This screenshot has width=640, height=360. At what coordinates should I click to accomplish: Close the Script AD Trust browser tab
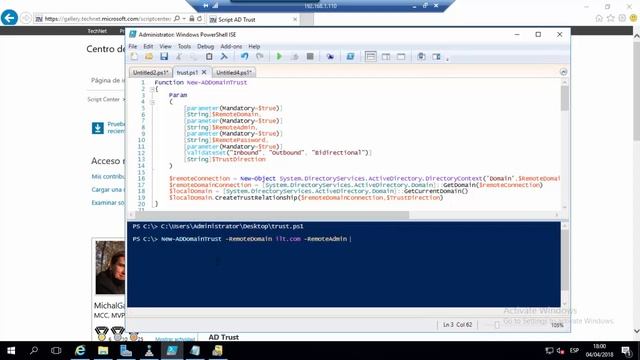(x=295, y=19)
